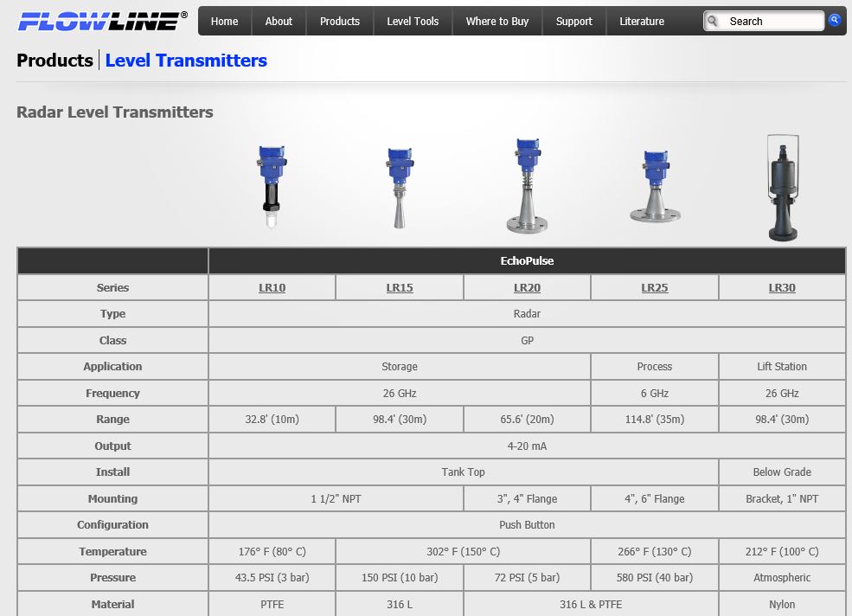Select the 65.6' (20m) range cell

pyautogui.click(x=527, y=420)
